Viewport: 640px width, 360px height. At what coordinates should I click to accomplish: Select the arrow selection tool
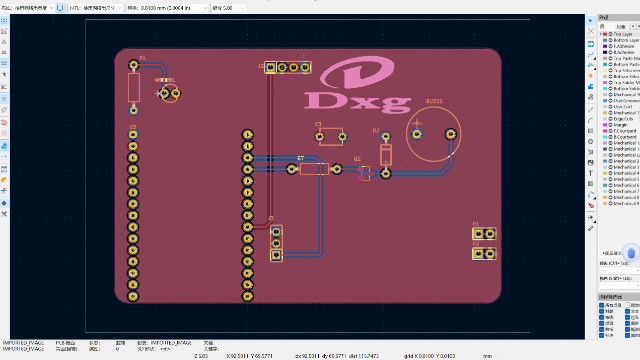[591, 20]
